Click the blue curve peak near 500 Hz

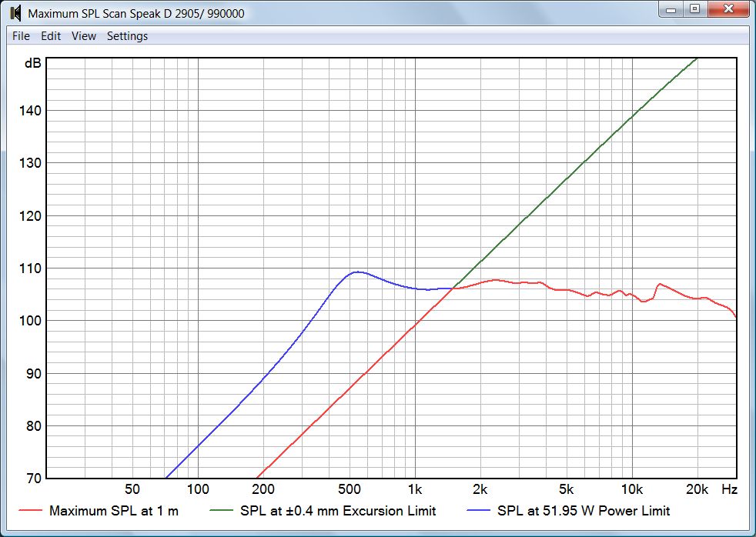coord(357,272)
